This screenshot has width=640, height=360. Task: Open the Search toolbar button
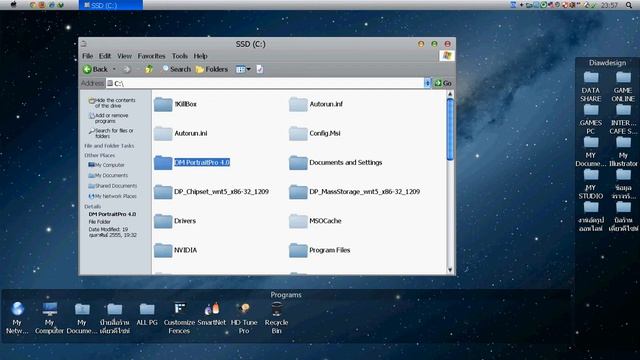177,69
